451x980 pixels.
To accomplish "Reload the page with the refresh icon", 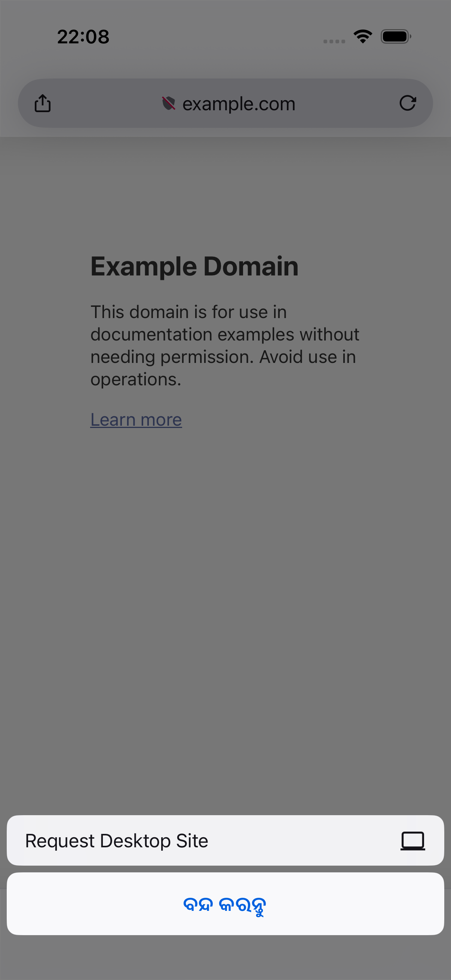I will click(408, 103).
